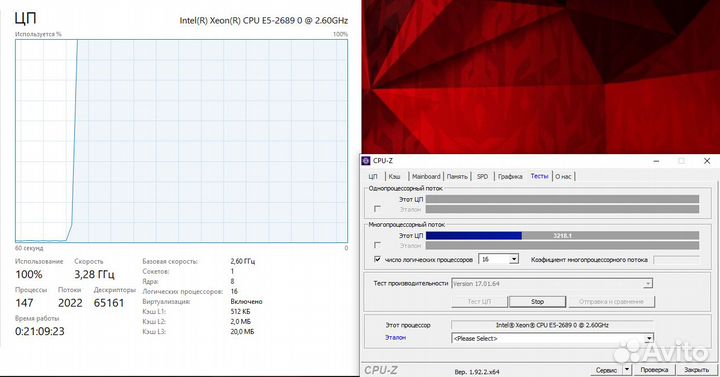This screenshot has width=720, height=377.
Task: Click the L3 cache value 20,0 МБ
Action: 242,332
